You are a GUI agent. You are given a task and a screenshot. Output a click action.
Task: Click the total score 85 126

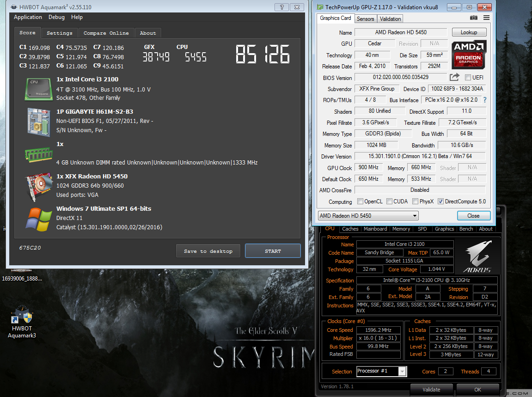263,54
